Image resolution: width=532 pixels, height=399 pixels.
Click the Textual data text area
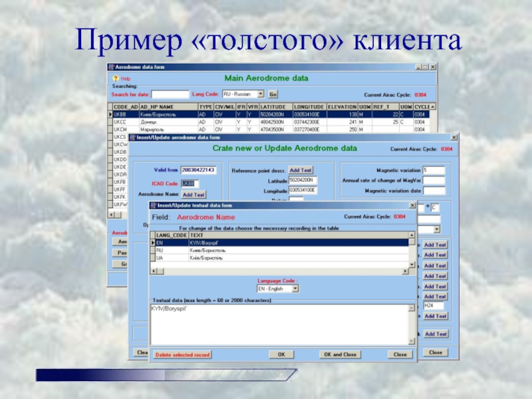pos(279,325)
